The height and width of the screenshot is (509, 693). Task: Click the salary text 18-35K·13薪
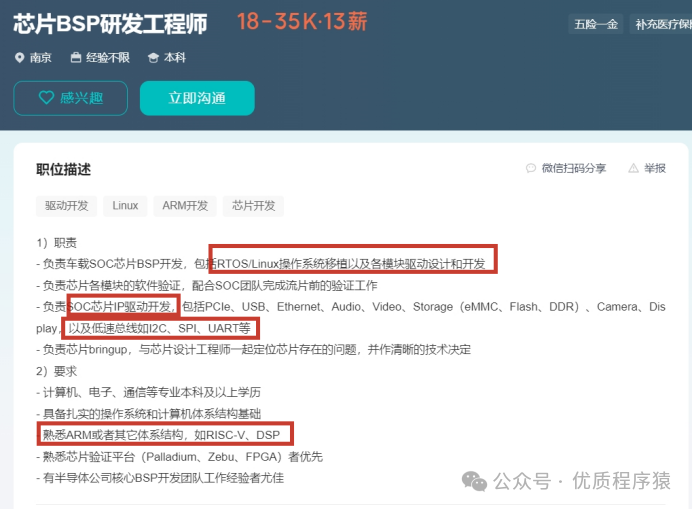coord(302,22)
